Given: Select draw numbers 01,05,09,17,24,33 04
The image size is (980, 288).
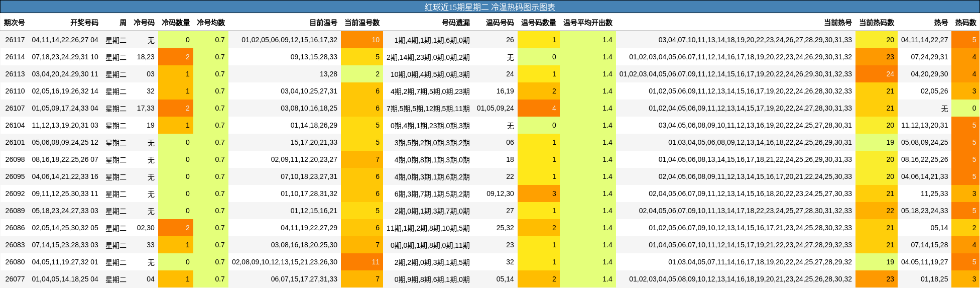Looking at the screenshot, I should 65,108.
